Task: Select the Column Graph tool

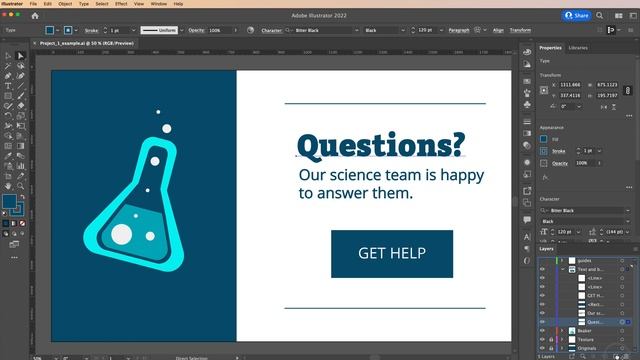Action: point(20,166)
